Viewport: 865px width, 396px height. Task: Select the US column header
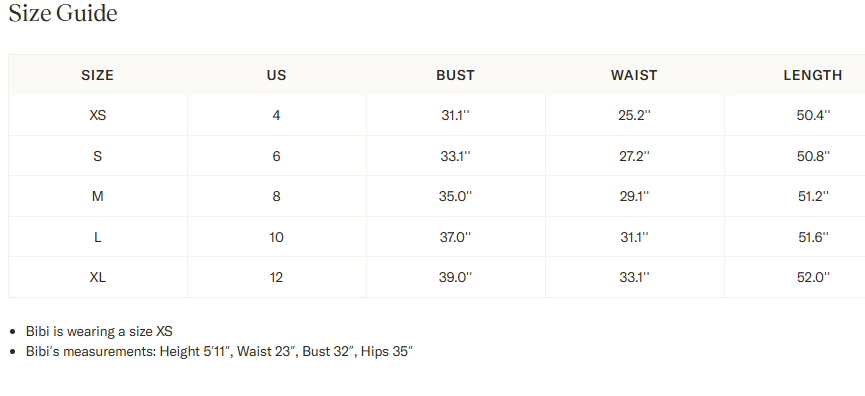pos(276,75)
